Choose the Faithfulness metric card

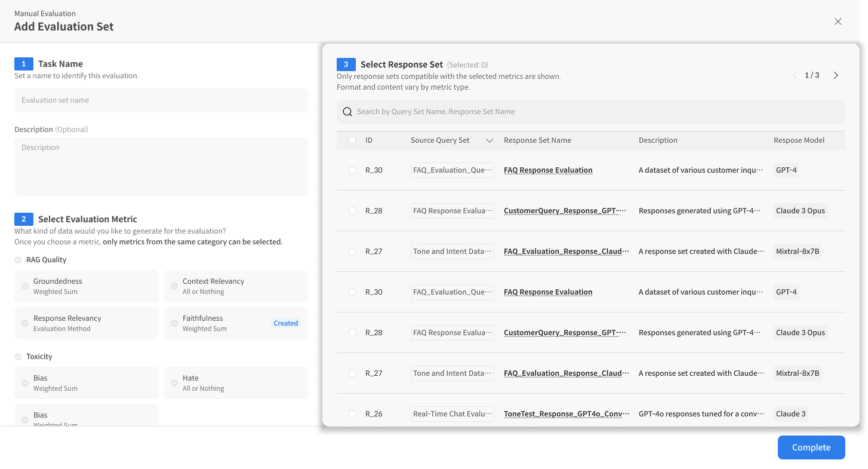[x=235, y=323]
